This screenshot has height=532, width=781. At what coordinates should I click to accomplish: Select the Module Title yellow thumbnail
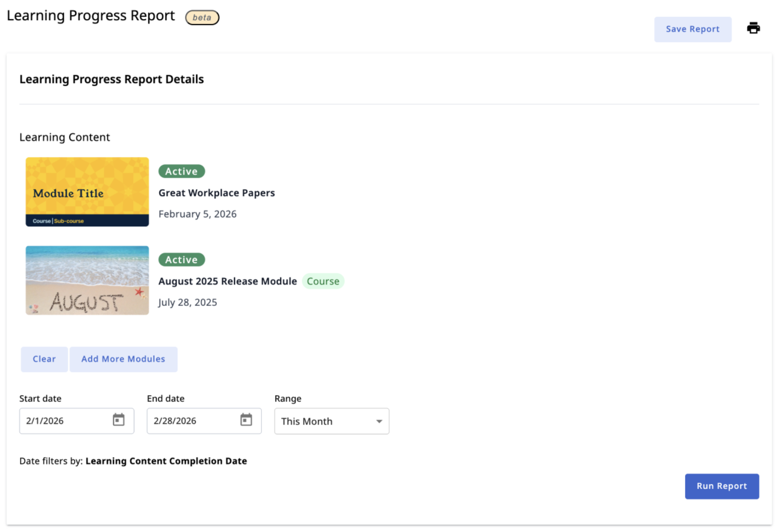(x=87, y=192)
